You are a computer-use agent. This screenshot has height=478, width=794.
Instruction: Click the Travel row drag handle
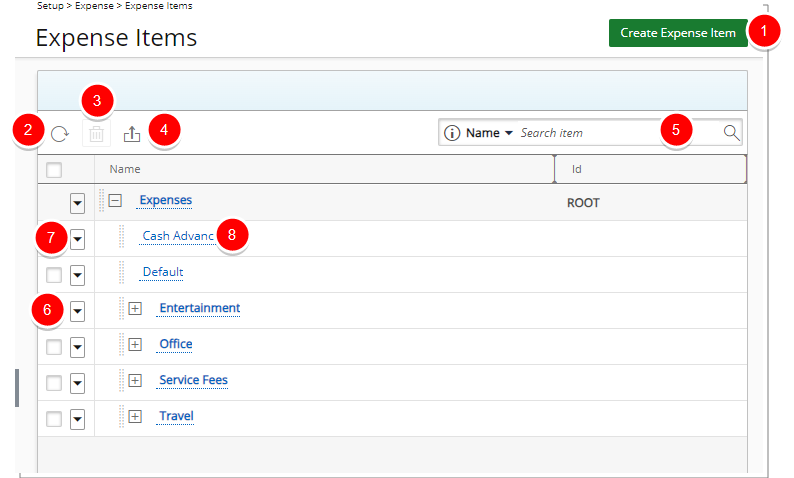point(122,416)
